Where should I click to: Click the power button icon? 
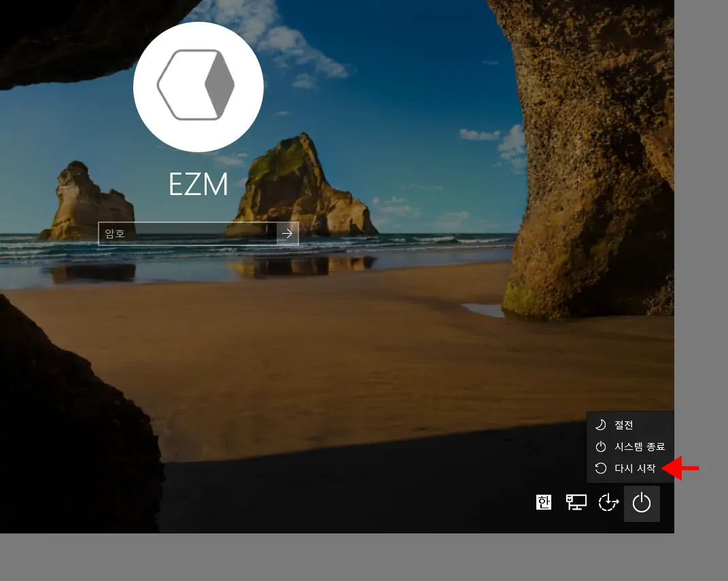point(642,504)
